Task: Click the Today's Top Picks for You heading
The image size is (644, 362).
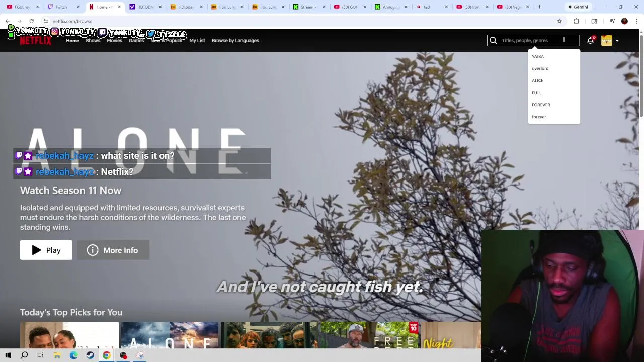Action: click(x=71, y=312)
